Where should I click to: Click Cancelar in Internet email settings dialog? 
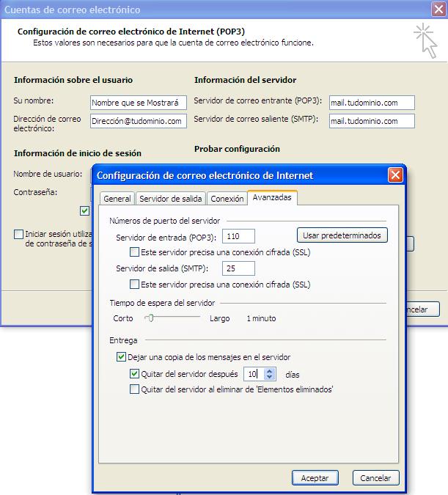pos(375,478)
